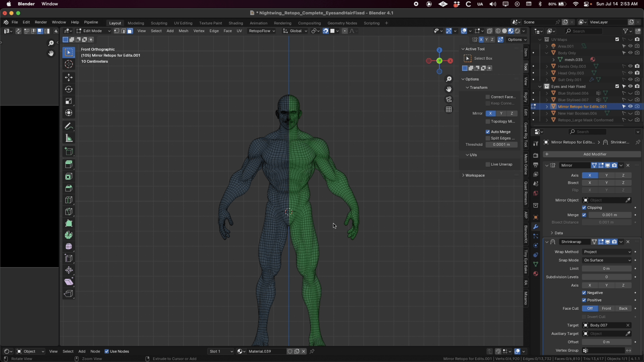
Task: Select the Measure tool
Action: coord(69,138)
